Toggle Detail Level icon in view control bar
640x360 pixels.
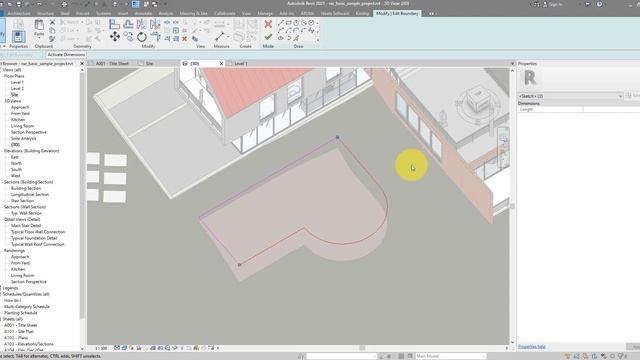tap(117, 348)
